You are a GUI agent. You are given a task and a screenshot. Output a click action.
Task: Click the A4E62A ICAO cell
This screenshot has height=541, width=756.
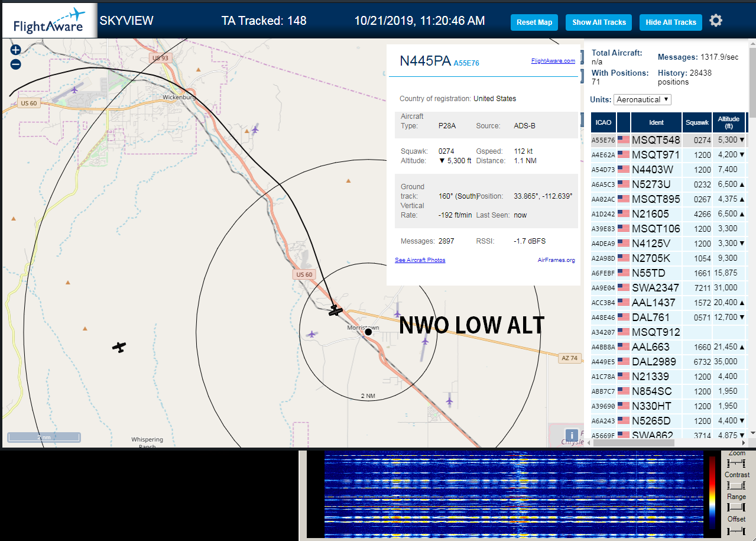coord(603,155)
